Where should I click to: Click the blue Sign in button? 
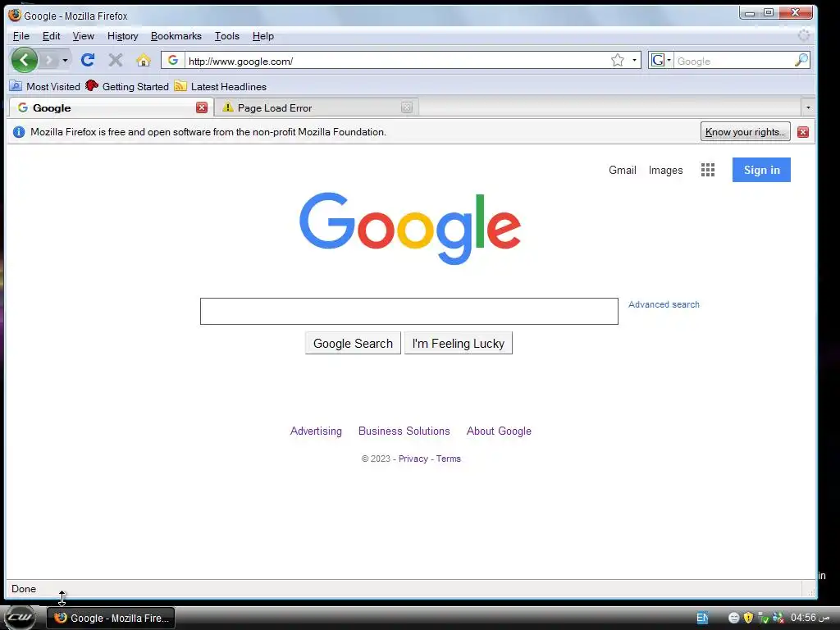click(761, 170)
